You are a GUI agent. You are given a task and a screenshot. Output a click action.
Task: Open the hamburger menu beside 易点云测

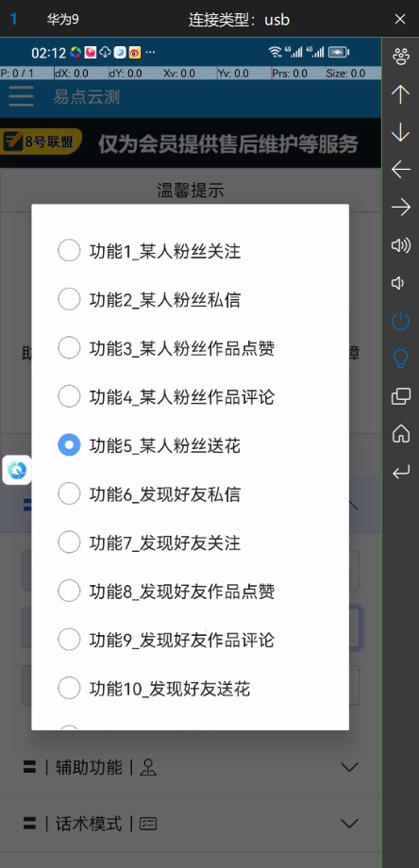21,97
